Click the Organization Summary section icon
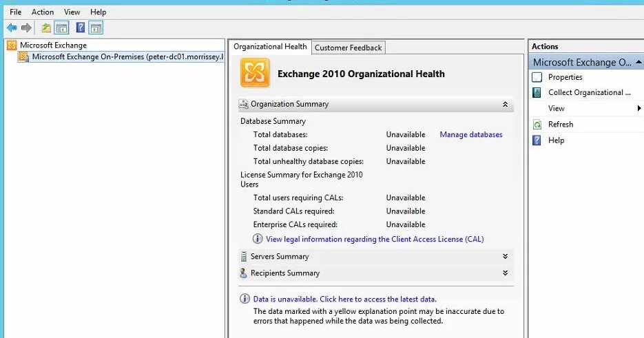The height and width of the screenshot is (338, 644). [244, 104]
